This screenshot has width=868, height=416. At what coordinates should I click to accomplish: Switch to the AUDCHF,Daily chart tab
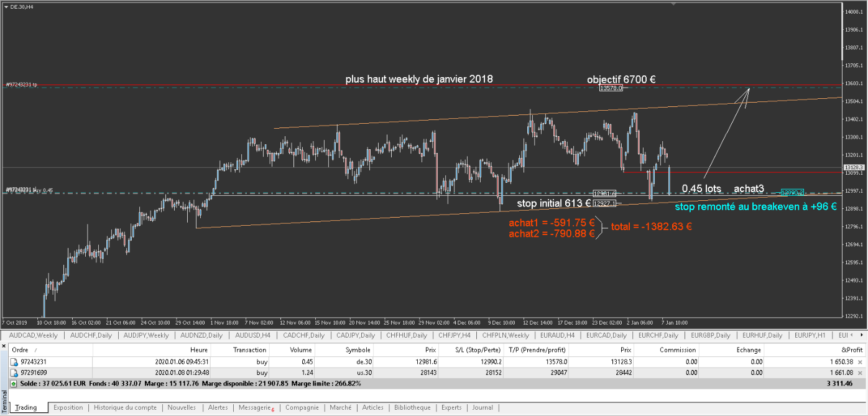[x=92, y=335]
